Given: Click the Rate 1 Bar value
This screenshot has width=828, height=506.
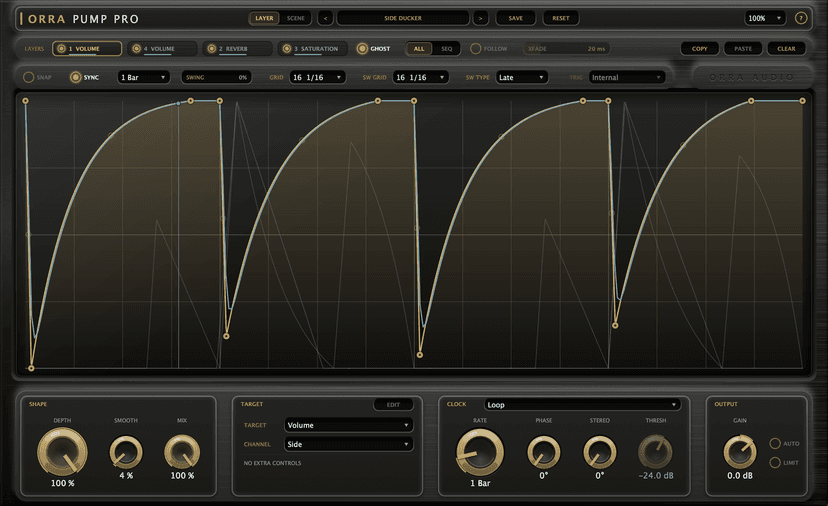Looking at the screenshot, I should point(479,483).
